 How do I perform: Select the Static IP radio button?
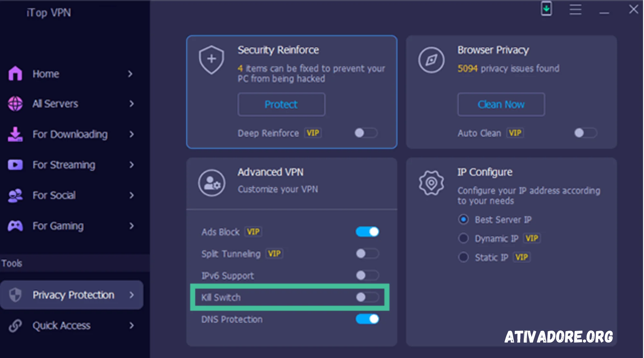[463, 257]
